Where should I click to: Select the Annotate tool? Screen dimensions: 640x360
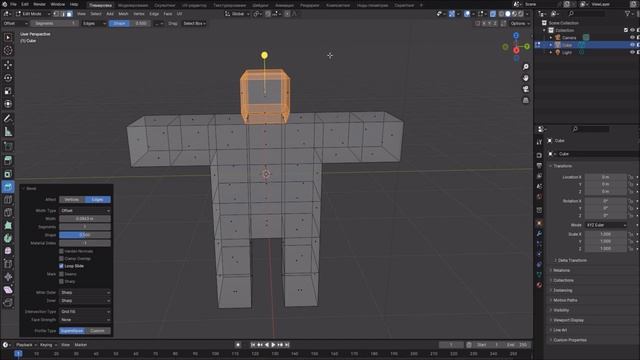coord(8,119)
